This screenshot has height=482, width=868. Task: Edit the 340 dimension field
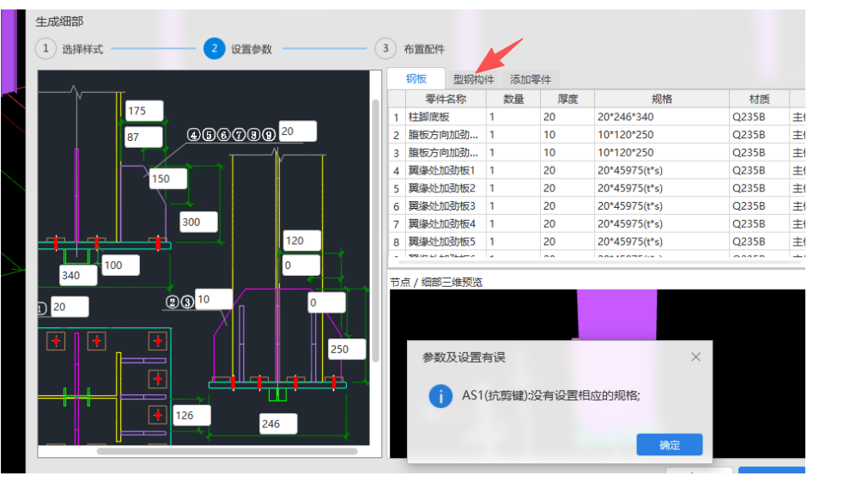(x=78, y=275)
